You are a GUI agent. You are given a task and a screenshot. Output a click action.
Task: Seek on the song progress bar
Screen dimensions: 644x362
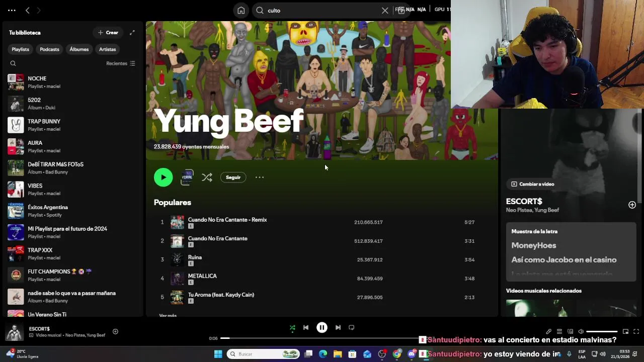pos(322,338)
